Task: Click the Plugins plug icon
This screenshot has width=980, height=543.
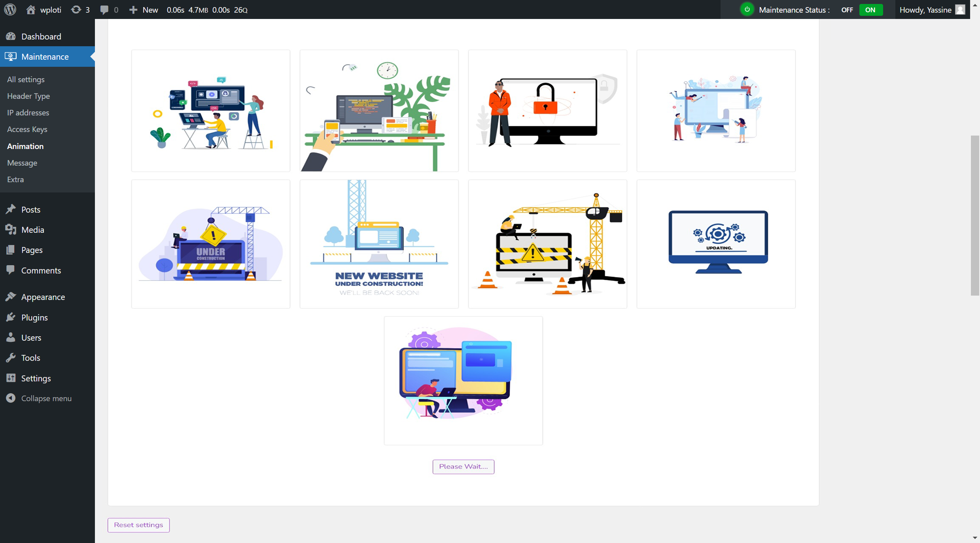Action: [x=11, y=317]
